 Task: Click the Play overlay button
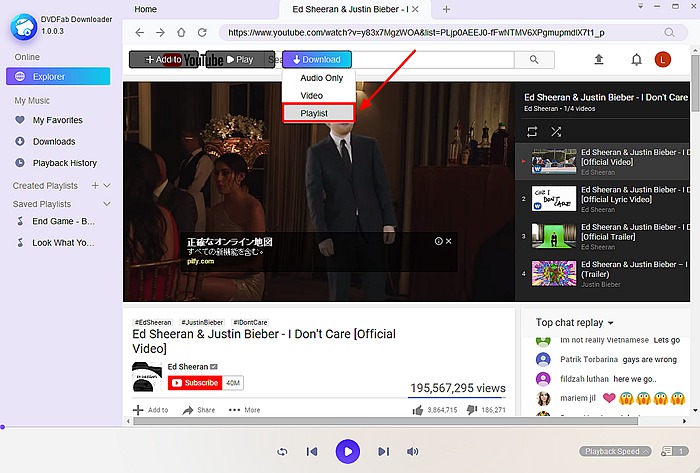pyautogui.click(x=240, y=59)
